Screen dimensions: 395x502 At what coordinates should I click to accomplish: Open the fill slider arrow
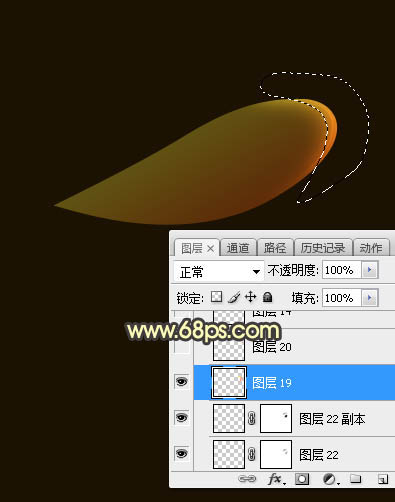pos(370,298)
